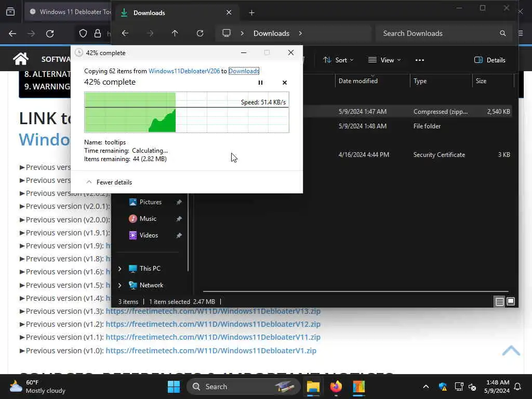The height and width of the screenshot is (399, 532).
Task: Select the File folder row
Action: click(x=407, y=126)
